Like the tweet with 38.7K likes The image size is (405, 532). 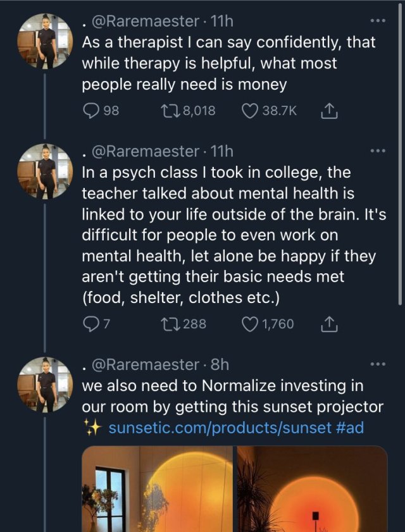click(x=249, y=111)
